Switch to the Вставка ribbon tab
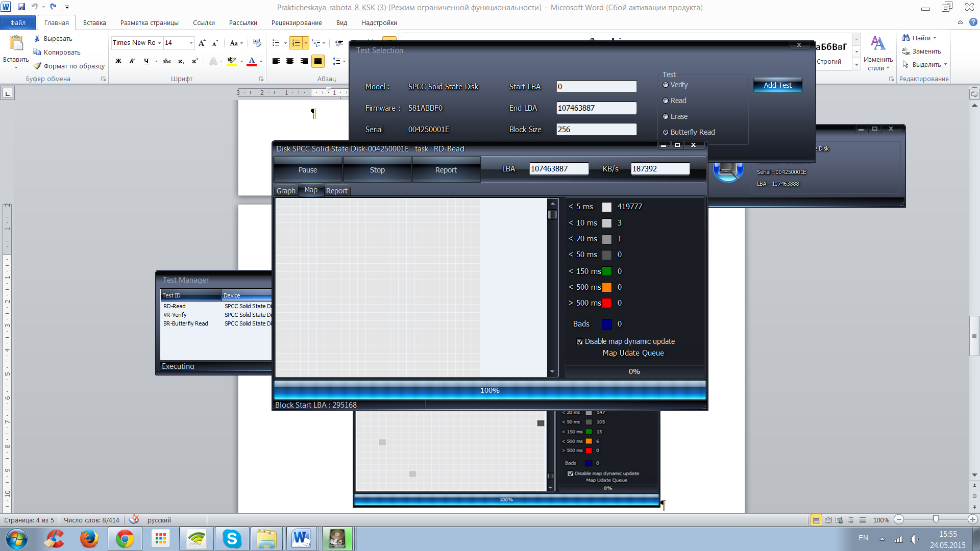980x551 pixels. coord(94,22)
